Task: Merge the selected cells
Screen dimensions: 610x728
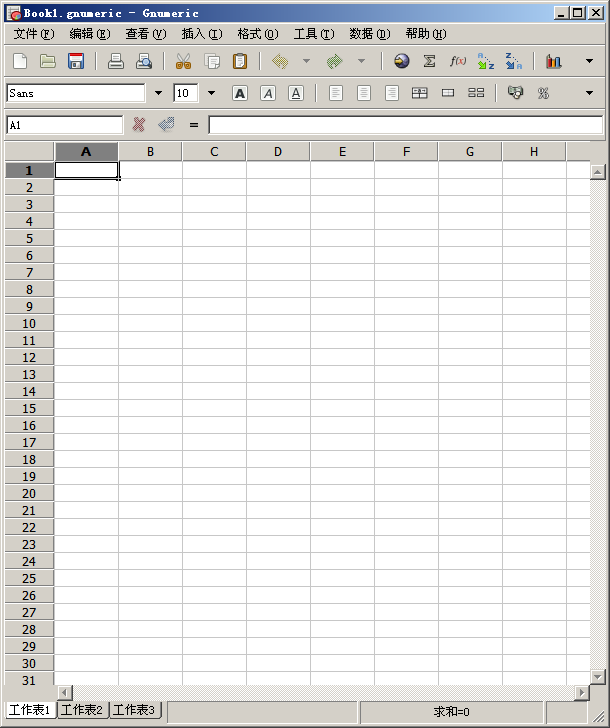Action: pos(448,93)
